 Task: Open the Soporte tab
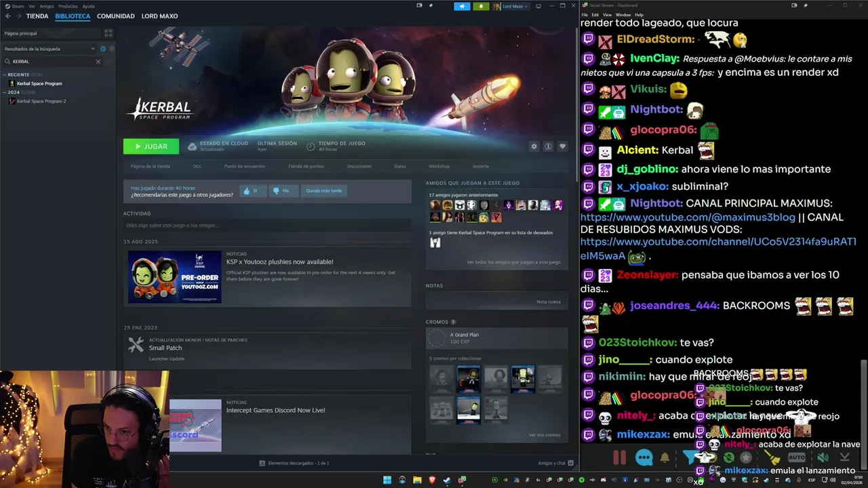[x=480, y=166]
